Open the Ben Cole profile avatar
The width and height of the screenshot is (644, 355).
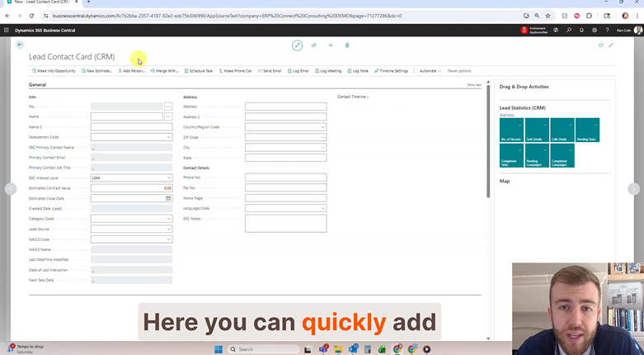(638, 30)
